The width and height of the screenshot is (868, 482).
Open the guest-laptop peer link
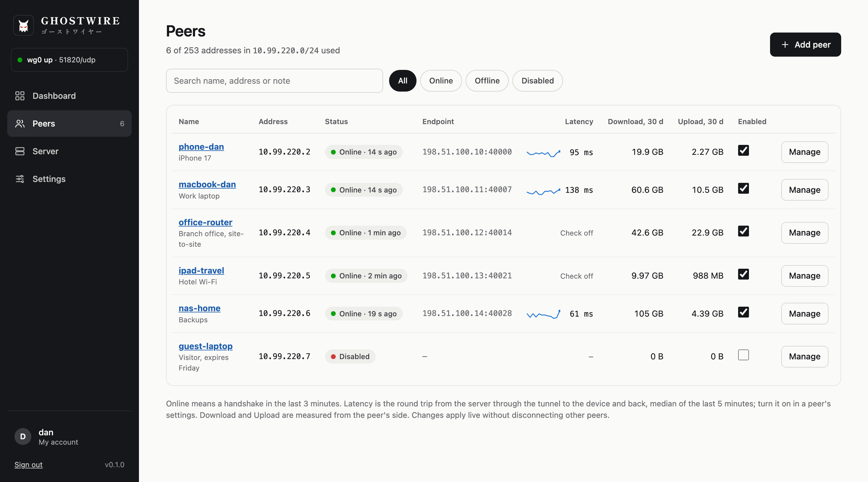click(206, 347)
